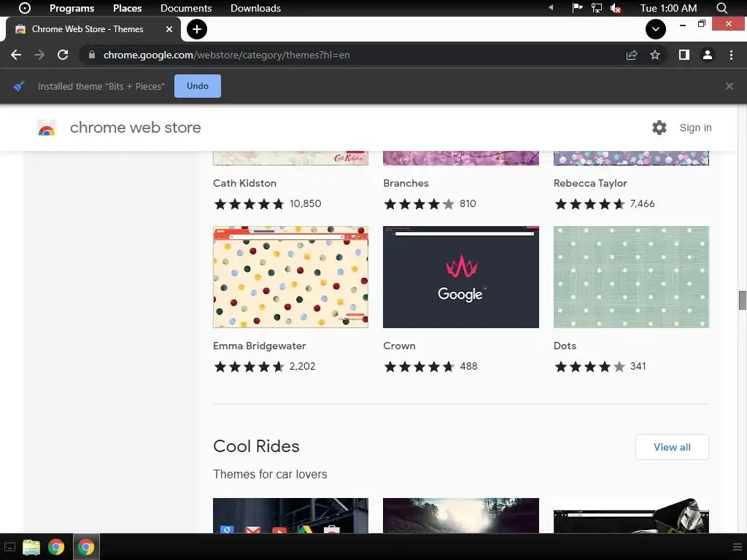Click the page vertical scrollbar thumb
Screen dimensions: 747x560
(742, 300)
